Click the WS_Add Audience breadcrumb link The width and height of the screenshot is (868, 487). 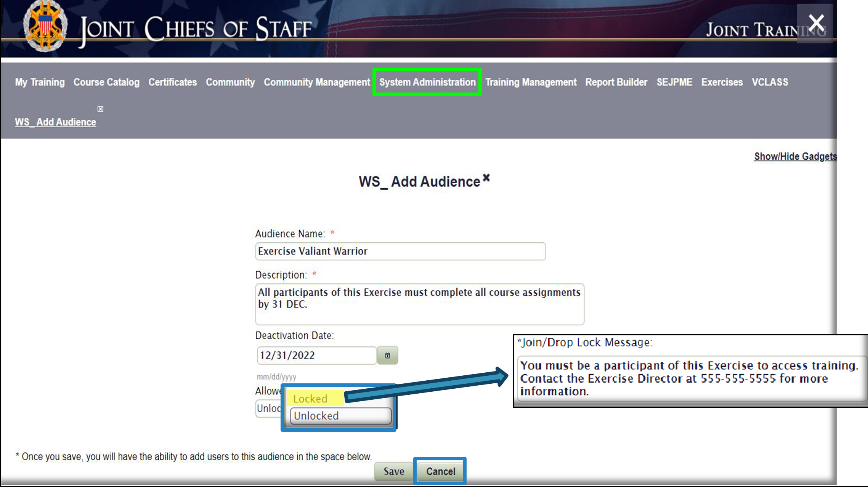pyautogui.click(x=55, y=122)
